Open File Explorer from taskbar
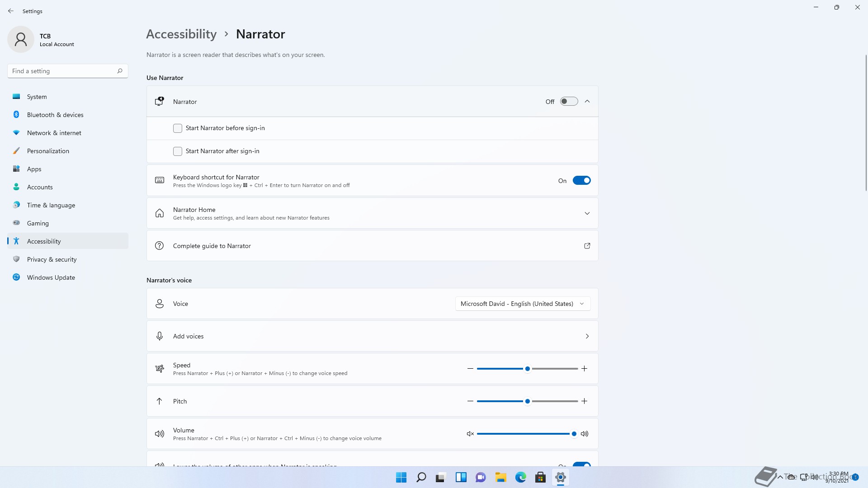The width and height of the screenshot is (868, 488). (500, 477)
